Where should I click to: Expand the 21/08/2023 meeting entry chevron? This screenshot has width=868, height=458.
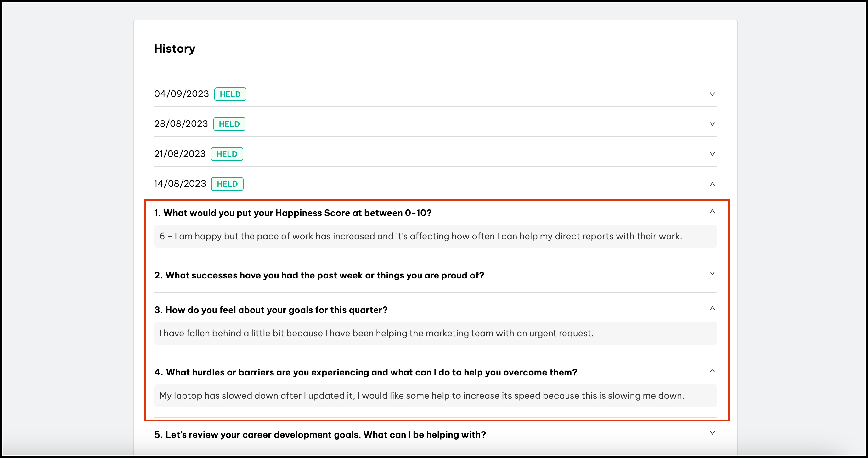point(712,154)
